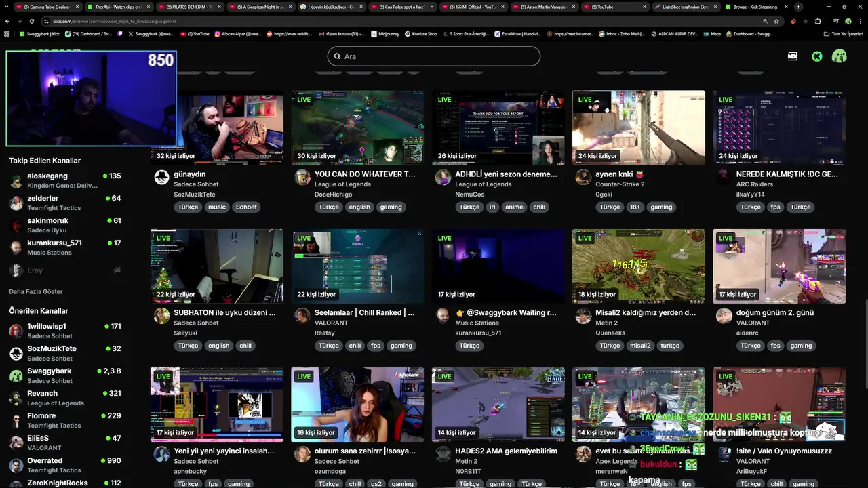Screen dimensions: 868x488
Task: Open kurankursu_571 in followed channels
Action: (66, 247)
